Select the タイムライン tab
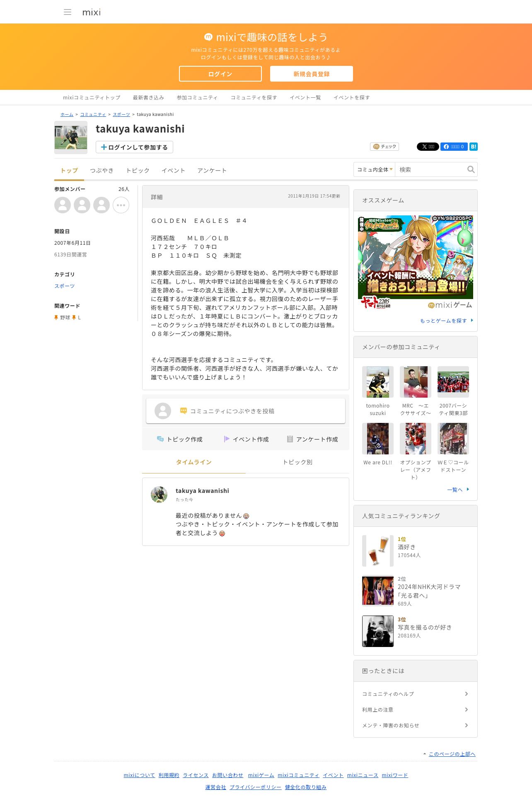This screenshot has height=799, width=532. 194,462
